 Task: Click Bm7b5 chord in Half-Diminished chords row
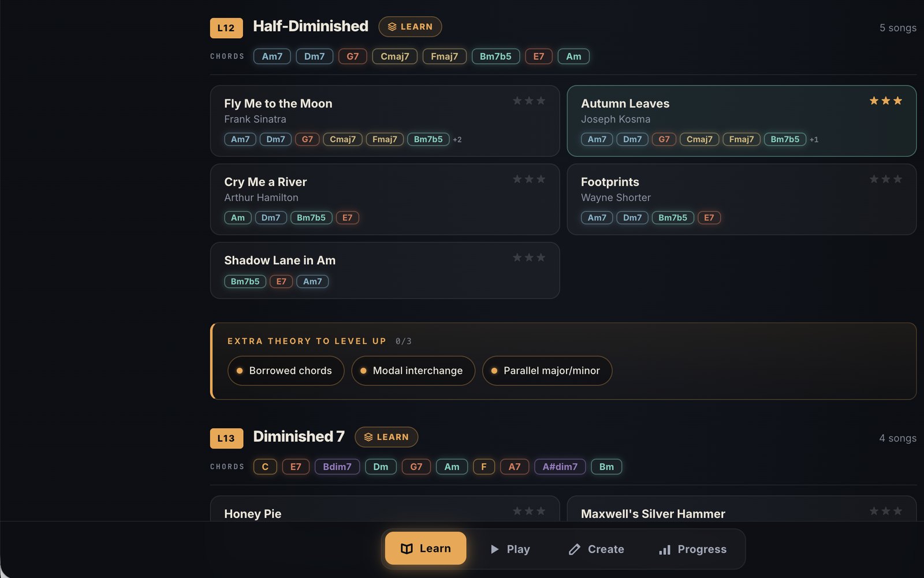pyautogui.click(x=495, y=56)
